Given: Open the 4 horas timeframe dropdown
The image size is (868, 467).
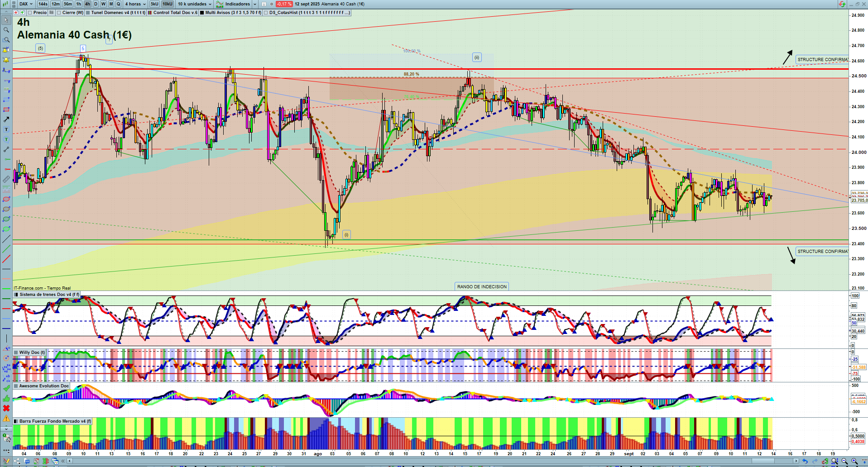Looking at the screenshot, I should tap(135, 4).
